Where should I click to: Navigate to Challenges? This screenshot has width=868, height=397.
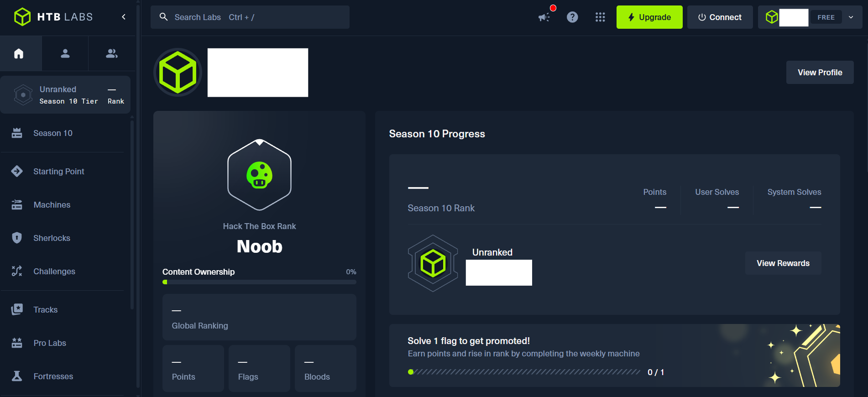coord(54,272)
